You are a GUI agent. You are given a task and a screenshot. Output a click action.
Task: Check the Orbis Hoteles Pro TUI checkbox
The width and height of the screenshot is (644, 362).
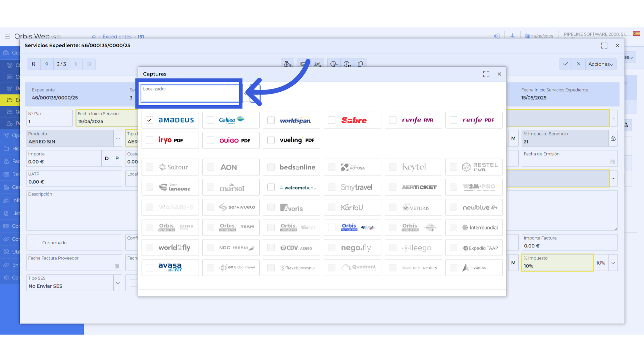coord(332,227)
